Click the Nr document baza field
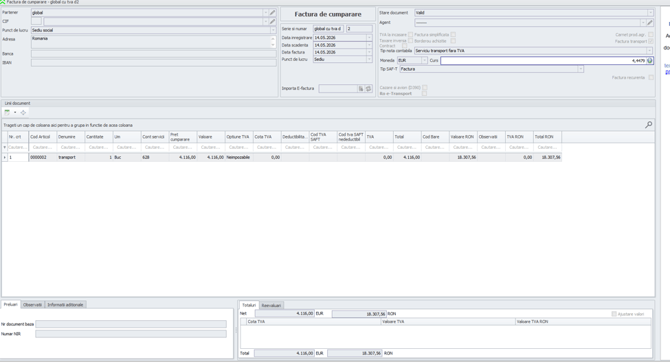Viewport: 670px width, 364px height. (131, 324)
